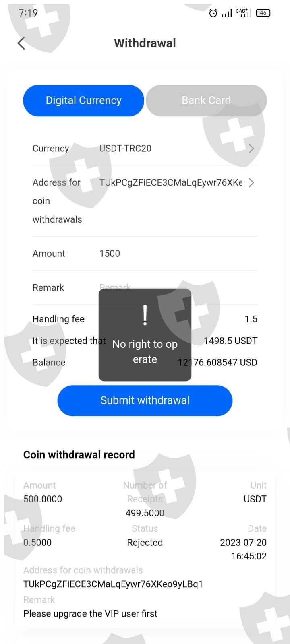
Task: Tap the Coin withdrawal record heading
Action: [x=79, y=455]
